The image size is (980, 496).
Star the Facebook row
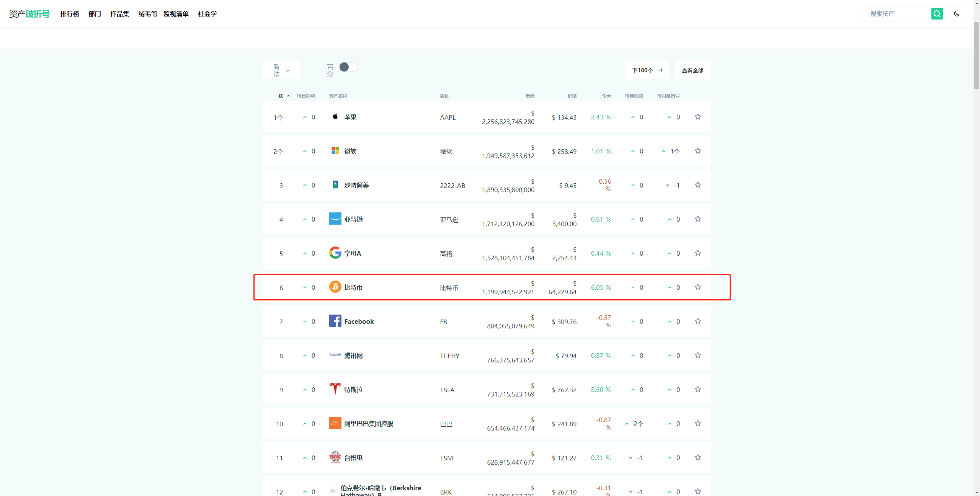pyautogui.click(x=698, y=321)
